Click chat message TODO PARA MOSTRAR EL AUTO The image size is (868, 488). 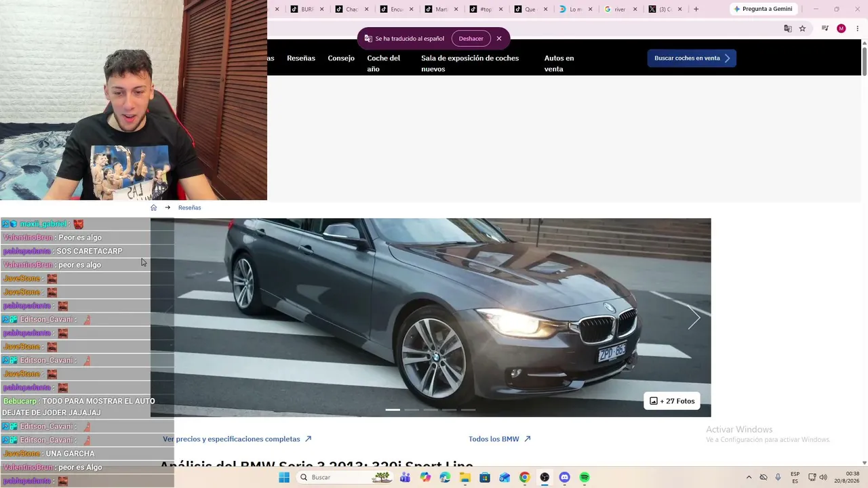click(79, 407)
